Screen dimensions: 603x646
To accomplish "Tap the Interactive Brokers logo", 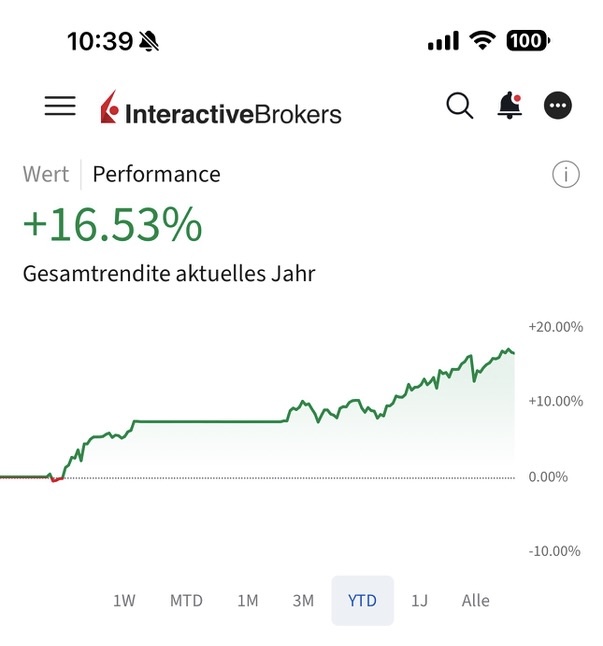I will click(x=221, y=110).
